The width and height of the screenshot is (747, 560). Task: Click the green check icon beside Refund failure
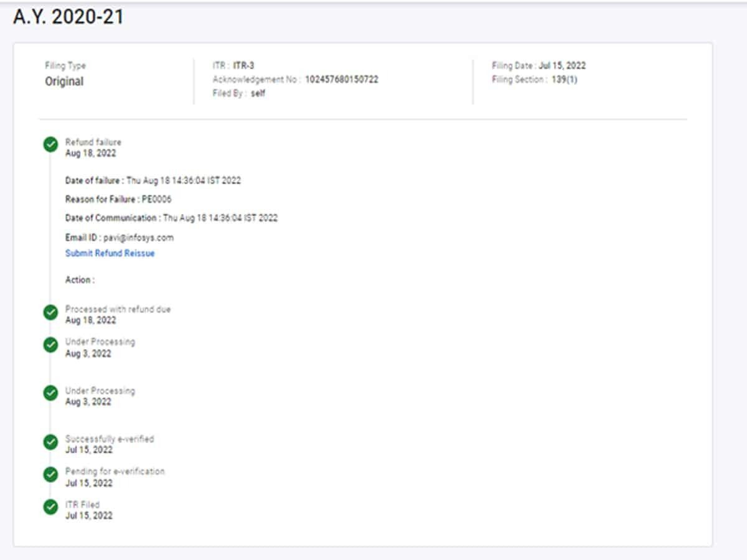[x=50, y=145]
